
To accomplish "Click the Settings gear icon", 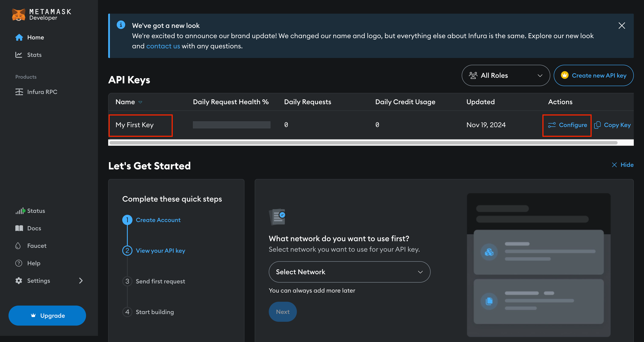I will click(x=19, y=281).
